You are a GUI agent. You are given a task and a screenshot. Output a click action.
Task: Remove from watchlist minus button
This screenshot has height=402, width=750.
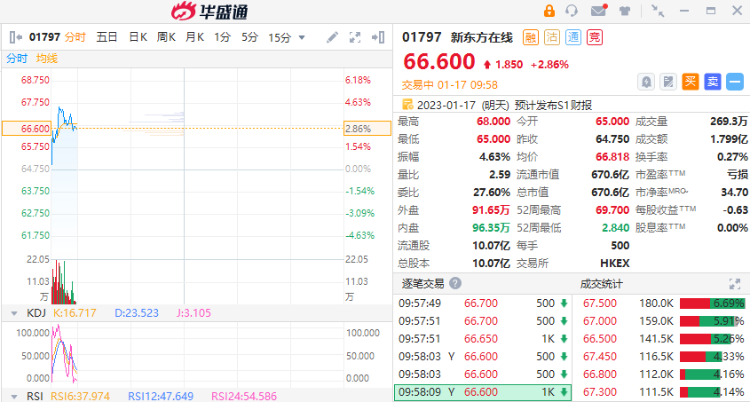click(735, 82)
